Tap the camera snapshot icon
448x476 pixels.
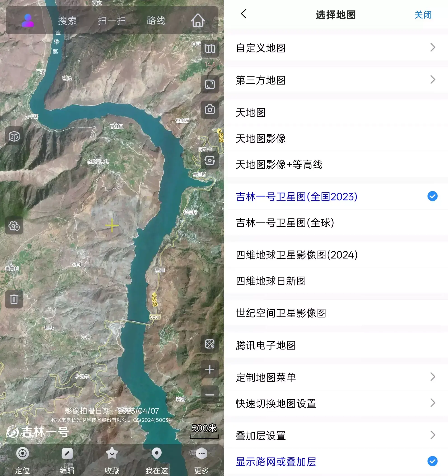click(210, 109)
